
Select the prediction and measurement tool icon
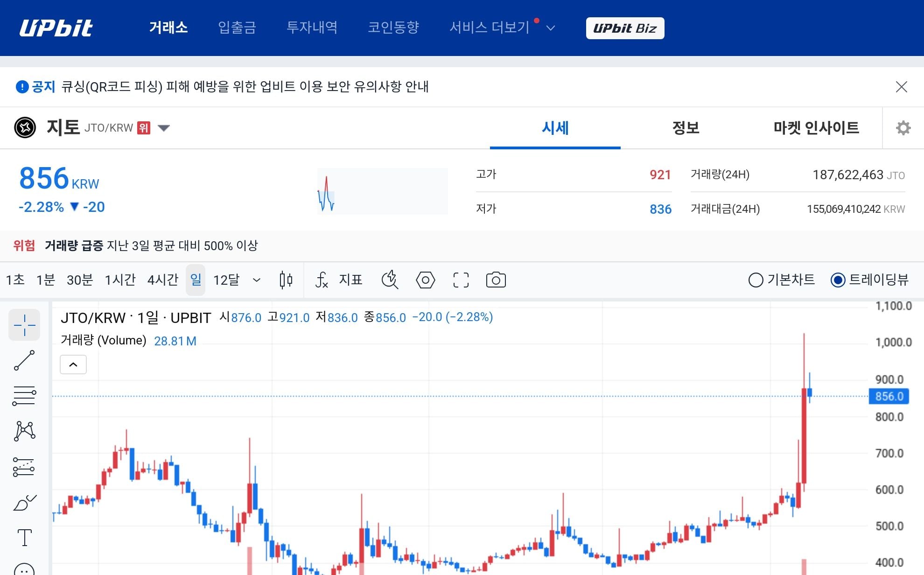(x=24, y=467)
